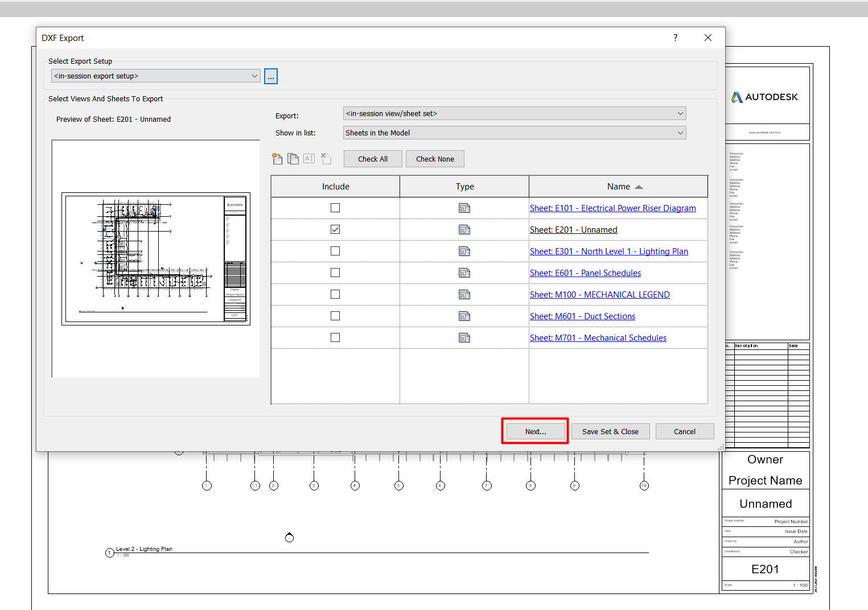Open the Select Export Setup dropdown
The image size is (868, 610).
tap(156, 76)
